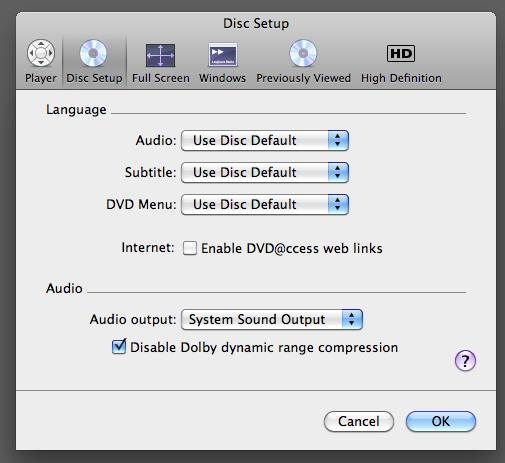Click the Audio output stepper arrows
505x463 pixels.
point(352,319)
